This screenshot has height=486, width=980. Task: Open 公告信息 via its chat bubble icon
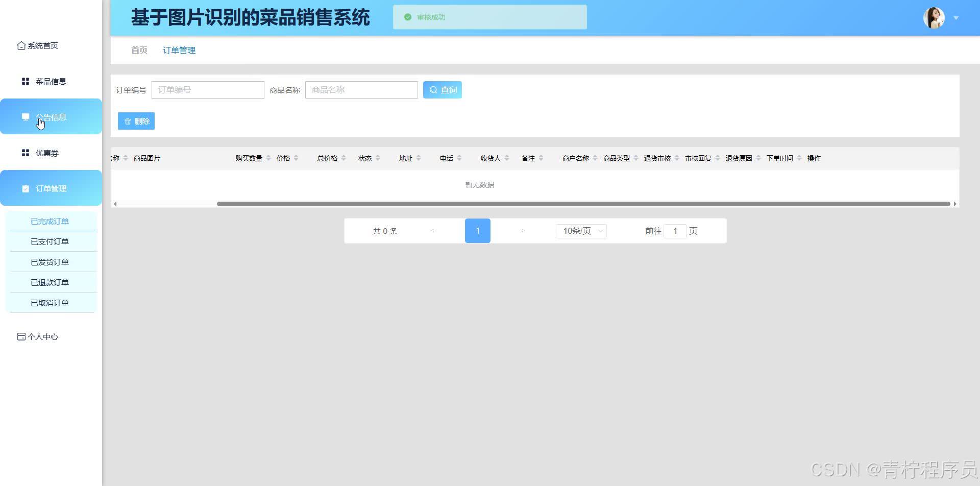(x=26, y=116)
